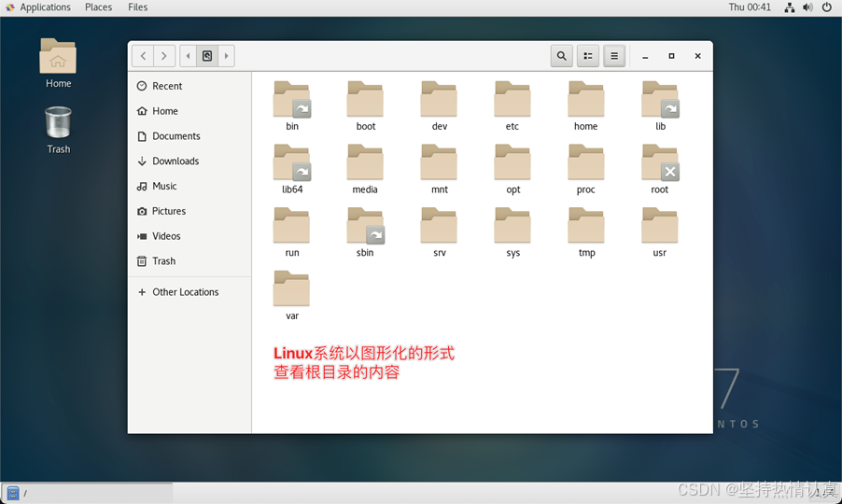Select the var folder
This screenshot has width=842, height=504.
pyautogui.click(x=291, y=296)
